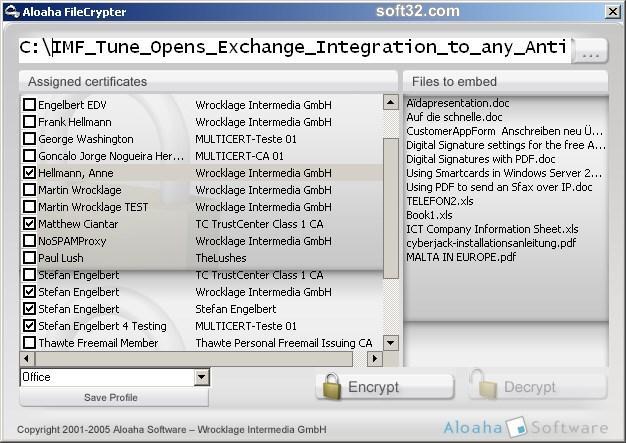
Task: Open the file browse button with dots
Action: [x=590, y=50]
